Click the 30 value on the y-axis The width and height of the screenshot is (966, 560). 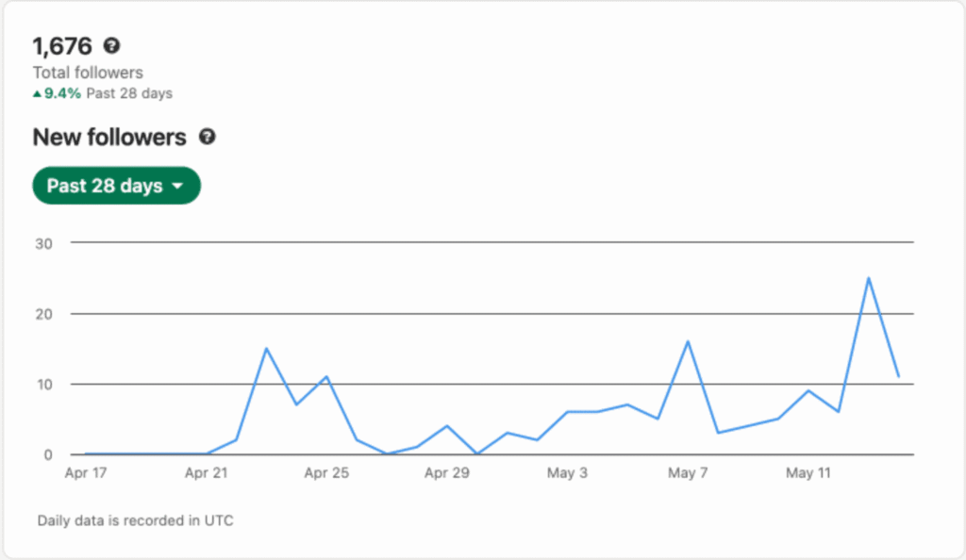(x=43, y=243)
